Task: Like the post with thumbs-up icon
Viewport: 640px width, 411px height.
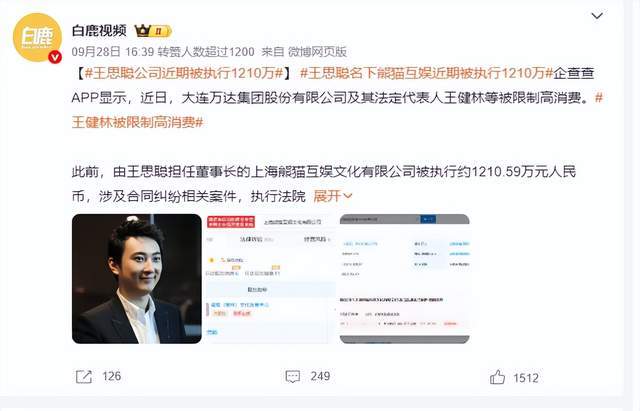Action: click(497, 377)
